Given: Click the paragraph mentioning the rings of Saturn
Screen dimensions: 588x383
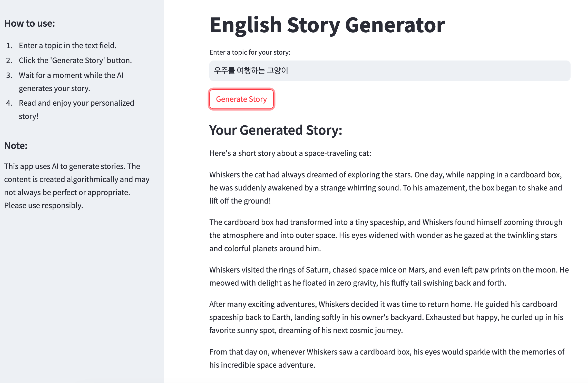Looking at the screenshot, I should point(389,276).
